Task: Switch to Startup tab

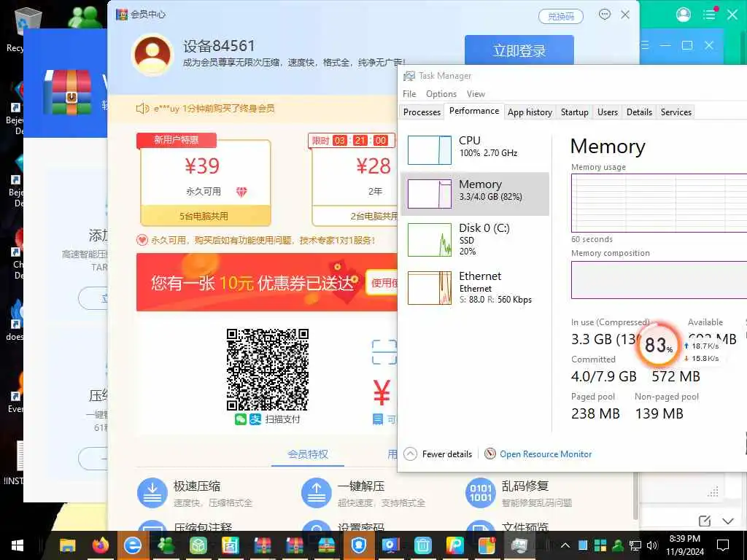Action: (x=574, y=112)
